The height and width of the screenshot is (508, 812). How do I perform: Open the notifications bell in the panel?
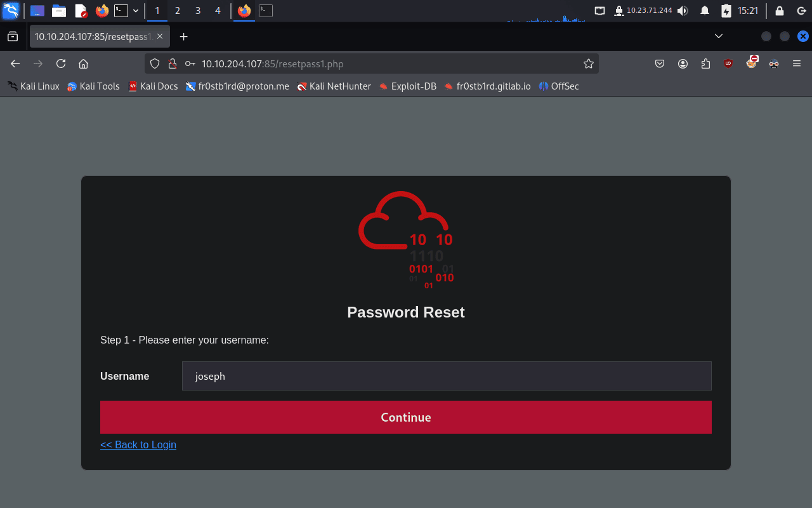(x=704, y=11)
